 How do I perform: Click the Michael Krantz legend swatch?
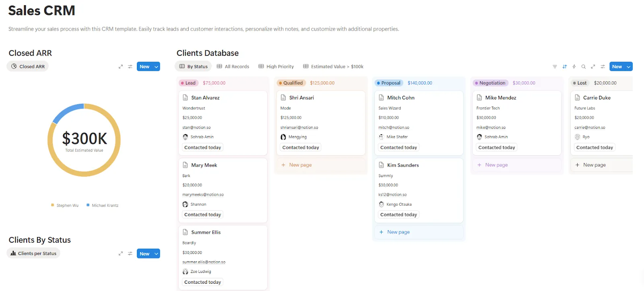[x=88, y=205]
